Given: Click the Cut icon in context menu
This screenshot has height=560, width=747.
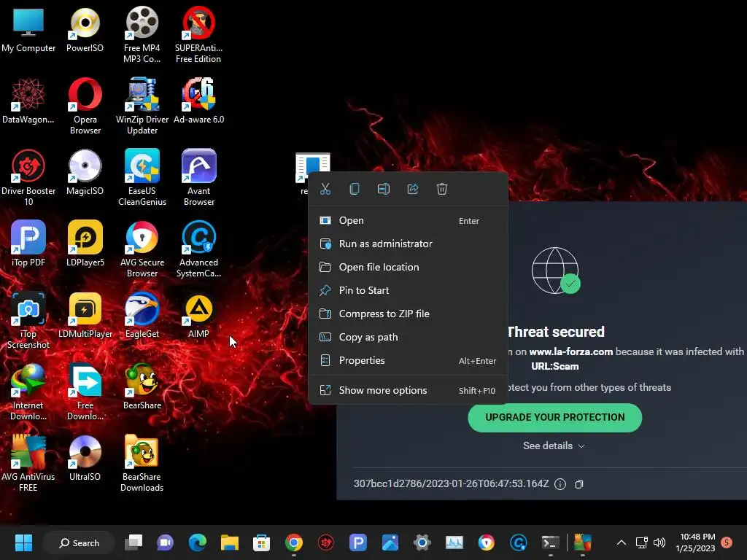Looking at the screenshot, I should 325,189.
